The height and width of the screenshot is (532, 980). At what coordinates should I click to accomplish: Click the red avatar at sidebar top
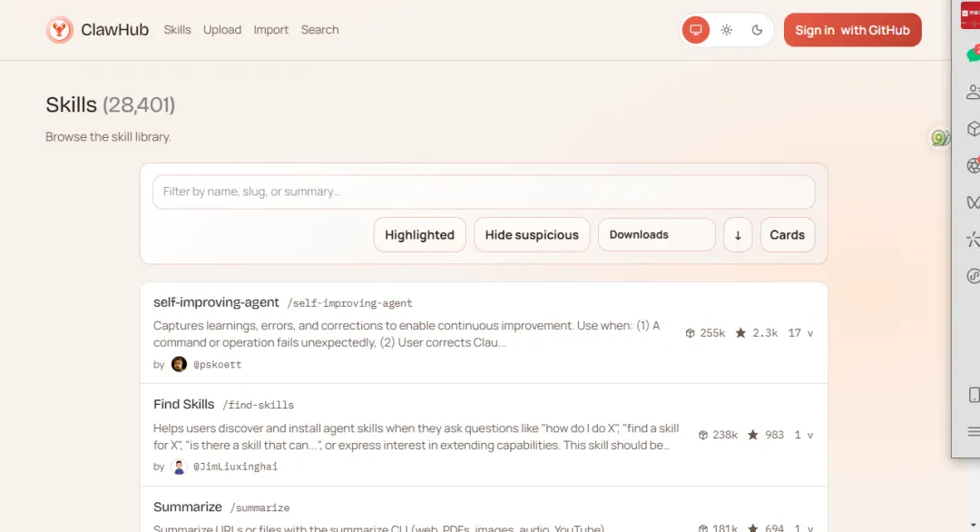click(x=970, y=15)
